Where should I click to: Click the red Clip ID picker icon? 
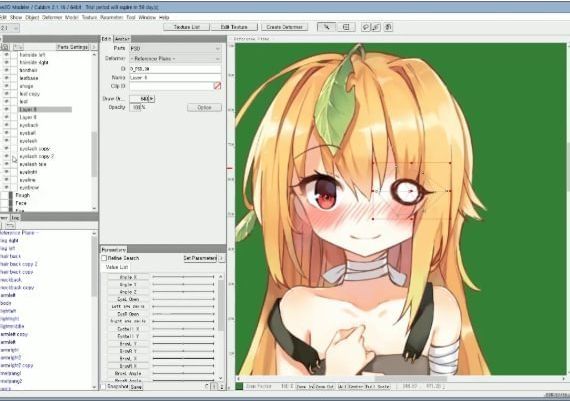[217, 86]
